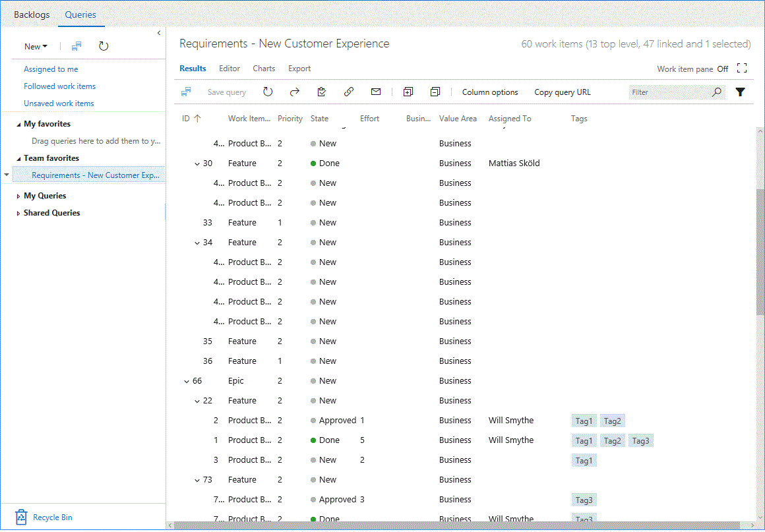765x532 pixels.
Task: Switch to the Charts tab
Action: (264, 69)
